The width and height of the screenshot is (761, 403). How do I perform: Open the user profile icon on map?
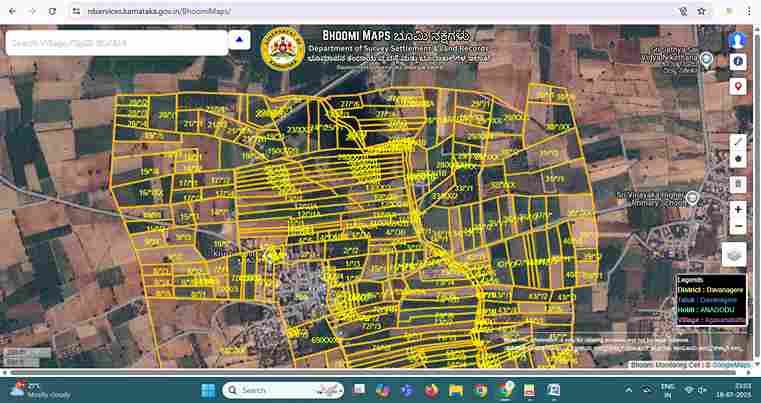click(x=738, y=40)
